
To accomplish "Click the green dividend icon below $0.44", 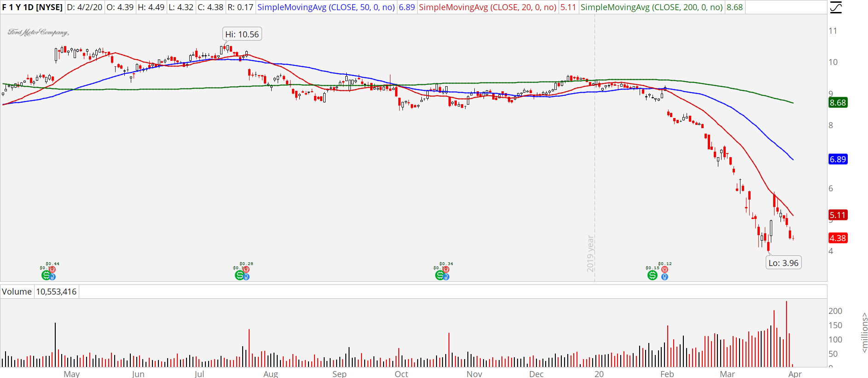I will click(x=46, y=275).
